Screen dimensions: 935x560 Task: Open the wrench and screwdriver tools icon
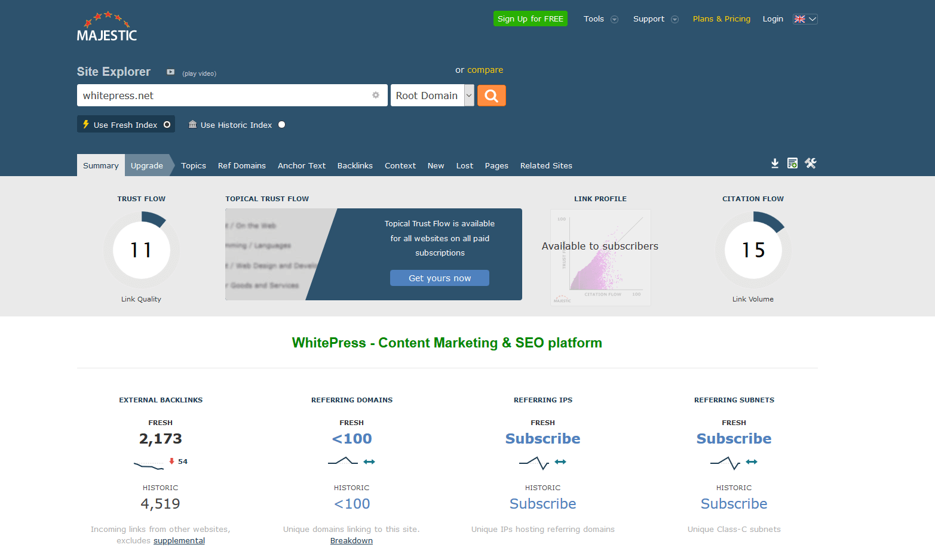pyautogui.click(x=811, y=163)
